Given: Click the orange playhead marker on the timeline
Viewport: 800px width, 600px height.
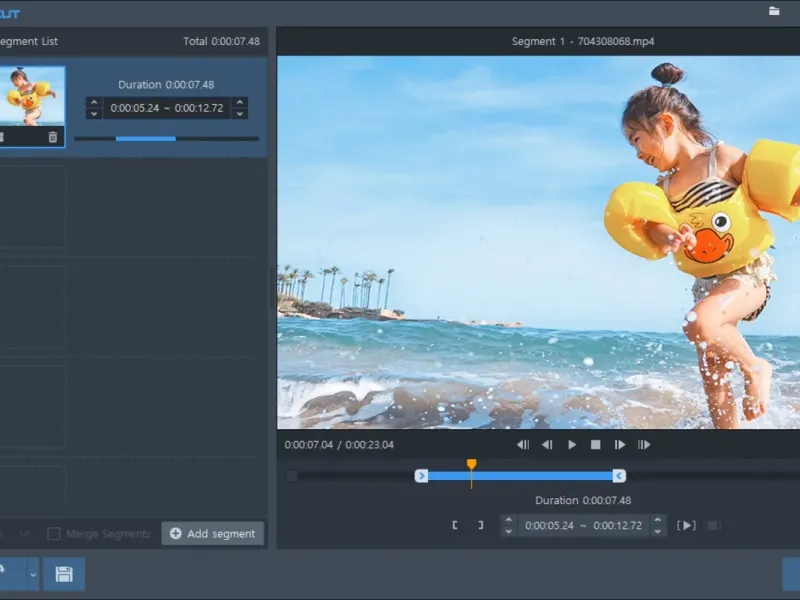Looking at the screenshot, I should click(x=471, y=465).
